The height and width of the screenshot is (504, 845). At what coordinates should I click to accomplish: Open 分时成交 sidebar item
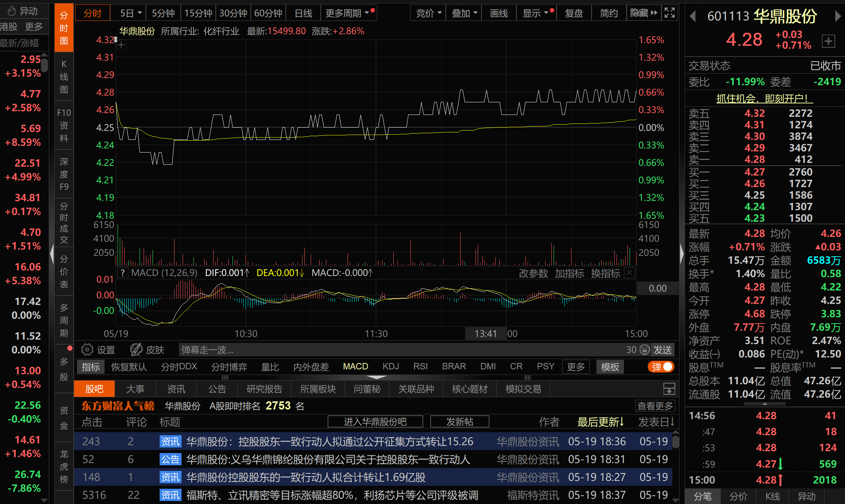pyautogui.click(x=64, y=223)
